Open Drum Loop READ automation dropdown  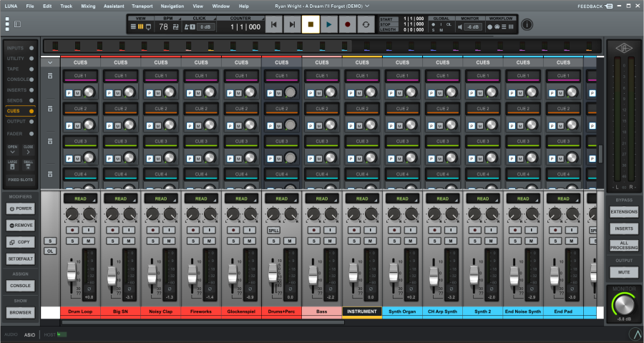point(80,199)
